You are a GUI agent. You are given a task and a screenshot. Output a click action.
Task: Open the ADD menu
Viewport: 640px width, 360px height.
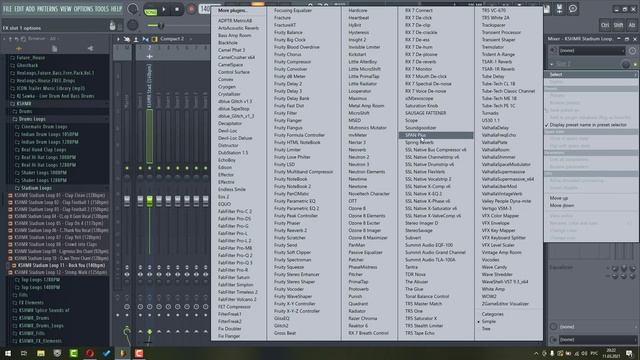[31, 9]
